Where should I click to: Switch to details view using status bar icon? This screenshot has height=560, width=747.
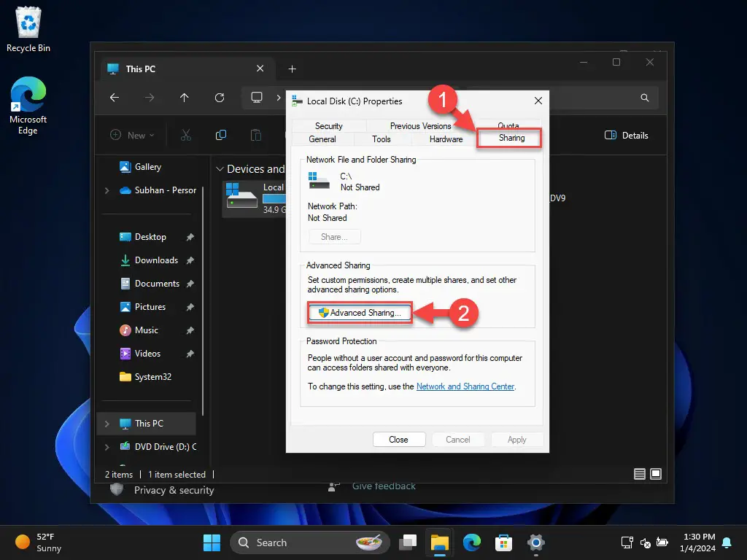click(x=638, y=474)
